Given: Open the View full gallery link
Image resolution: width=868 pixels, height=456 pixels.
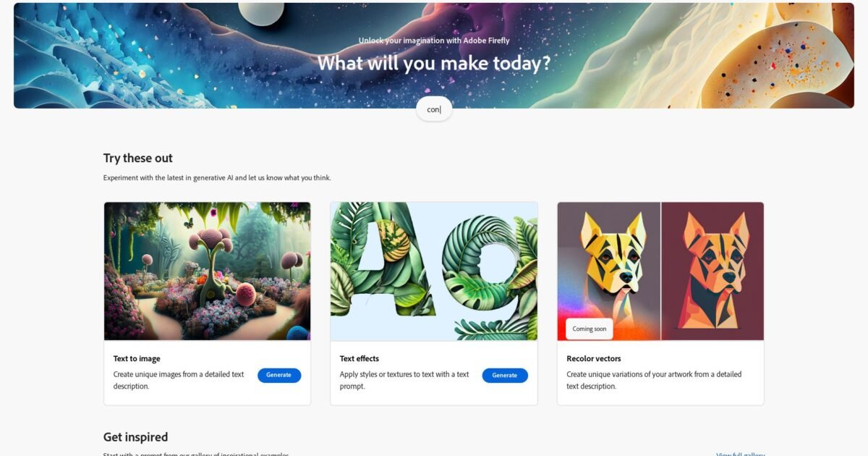Looking at the screenshot, I should (x=740, y=454).
